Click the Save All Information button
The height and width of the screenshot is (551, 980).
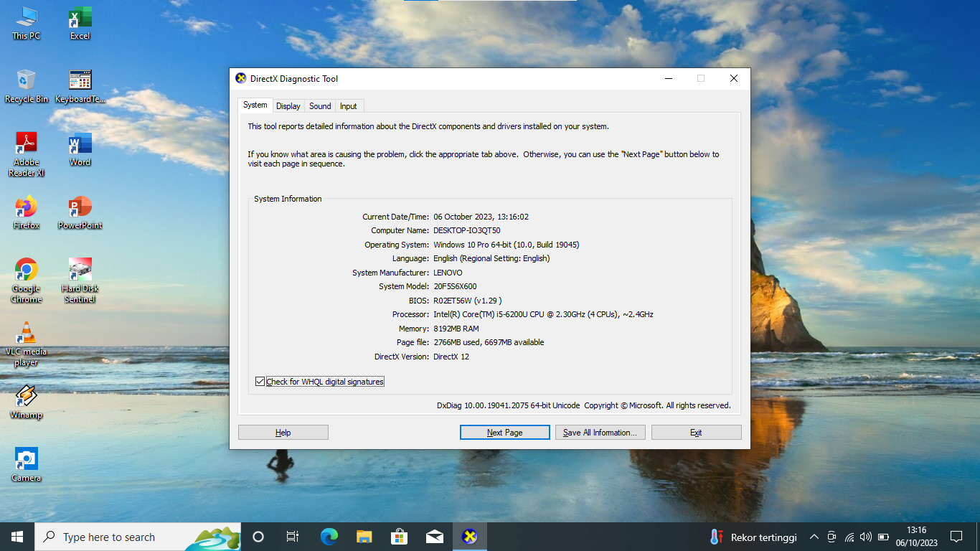[600, 433]
